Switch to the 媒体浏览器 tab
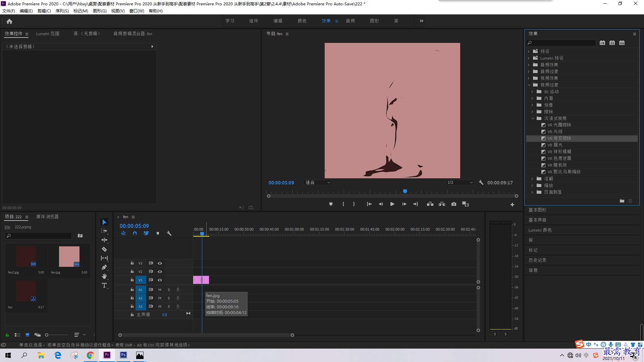This screenshot has height=362, width=644. pyautogui.click(x=47, y=217)
